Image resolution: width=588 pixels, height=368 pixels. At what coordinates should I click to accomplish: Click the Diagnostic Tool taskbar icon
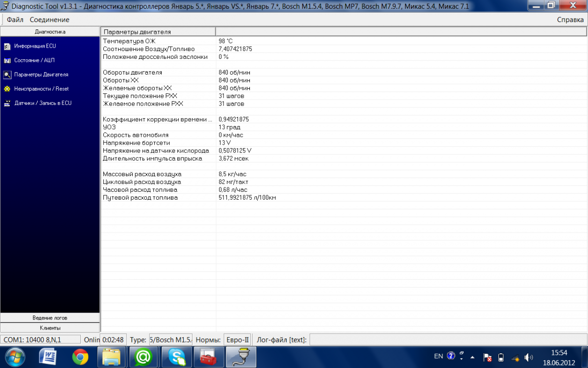[x=240, y=357]
